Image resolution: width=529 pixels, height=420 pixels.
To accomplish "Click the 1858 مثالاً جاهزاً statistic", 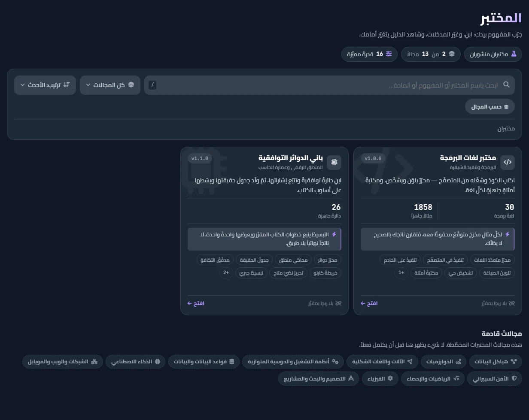I will (x=422, y=211).
